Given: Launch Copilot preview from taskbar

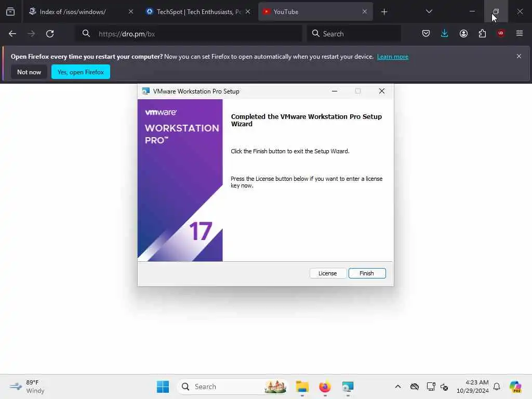Looking at the screenshot, I should pyautogui.click(x=515, y=387).
